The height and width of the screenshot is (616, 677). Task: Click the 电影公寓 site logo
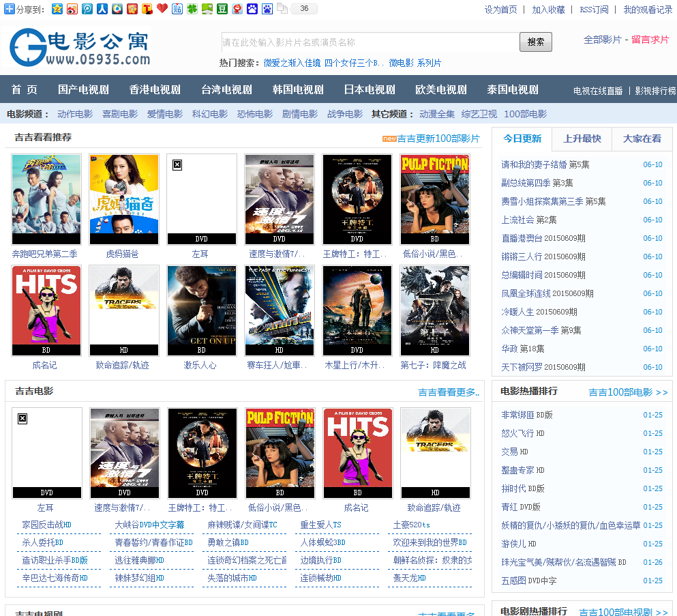coord(80,47)
